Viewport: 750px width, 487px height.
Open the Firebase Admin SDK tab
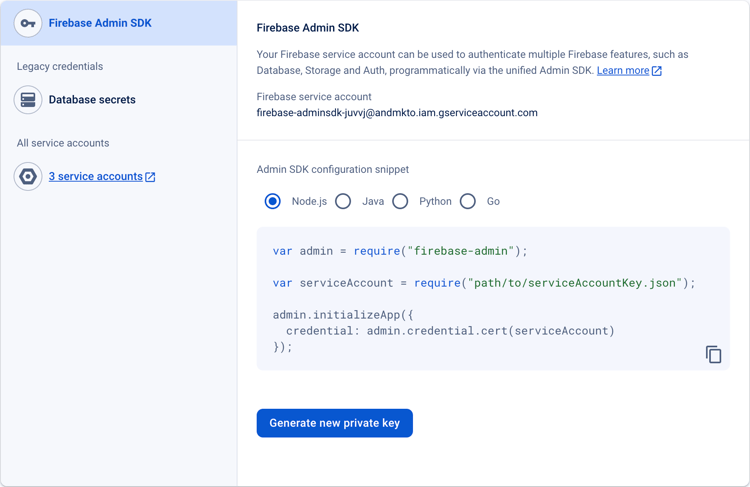[x=100, y=23]
